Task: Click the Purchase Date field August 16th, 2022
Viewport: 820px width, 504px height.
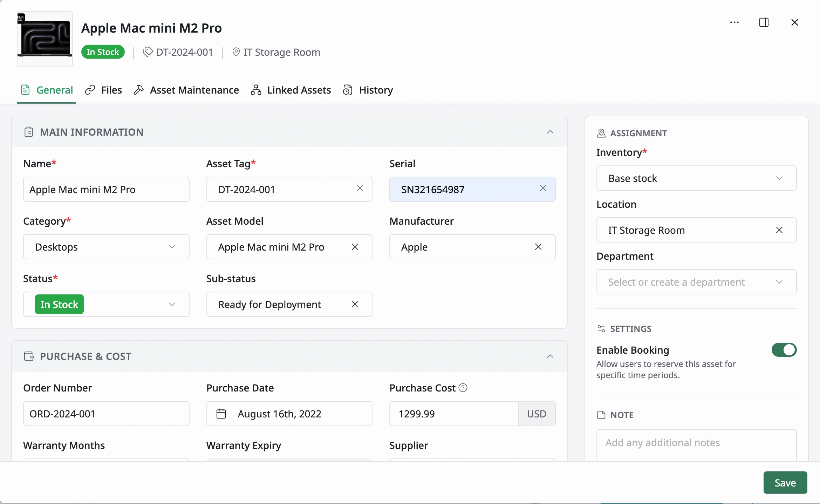Action: 289,414
